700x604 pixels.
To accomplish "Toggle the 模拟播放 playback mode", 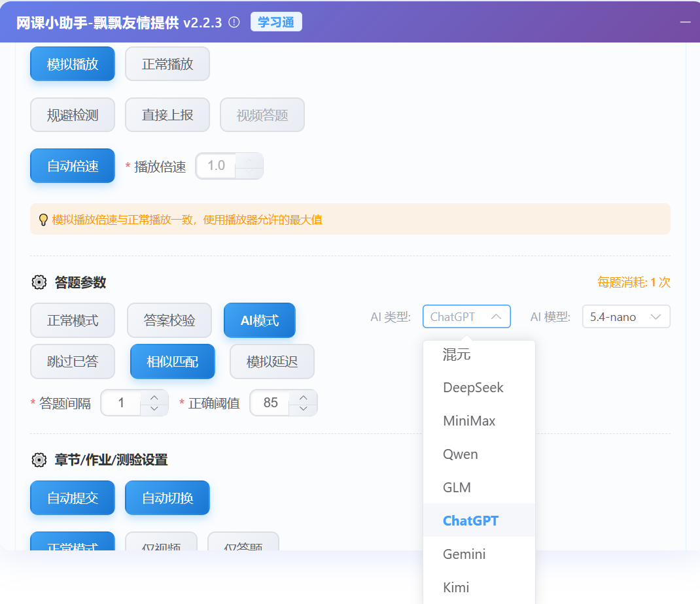I will click(x=73, y=64).
